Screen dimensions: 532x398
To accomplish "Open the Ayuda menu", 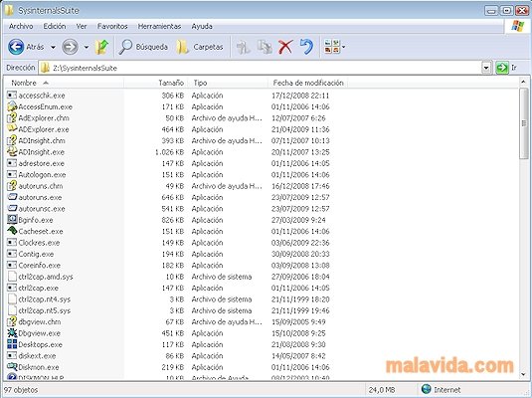I will pos(202,26).
